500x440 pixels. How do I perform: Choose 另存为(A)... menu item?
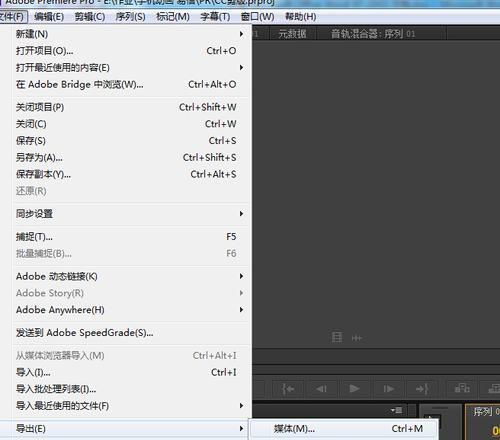130,157
